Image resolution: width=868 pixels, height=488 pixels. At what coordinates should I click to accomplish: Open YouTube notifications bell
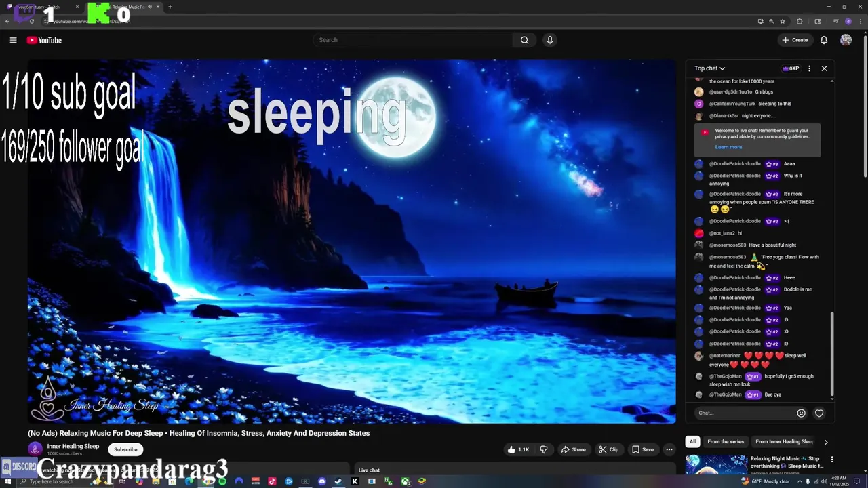(x=824, y=40)
